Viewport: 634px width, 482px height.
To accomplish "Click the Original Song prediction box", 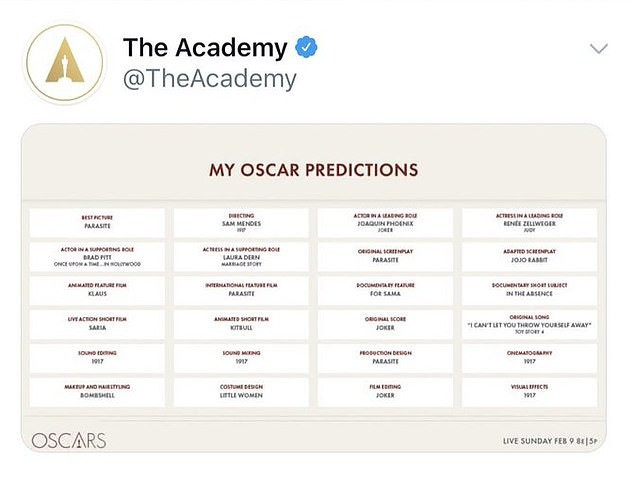I will pos(529,324).
